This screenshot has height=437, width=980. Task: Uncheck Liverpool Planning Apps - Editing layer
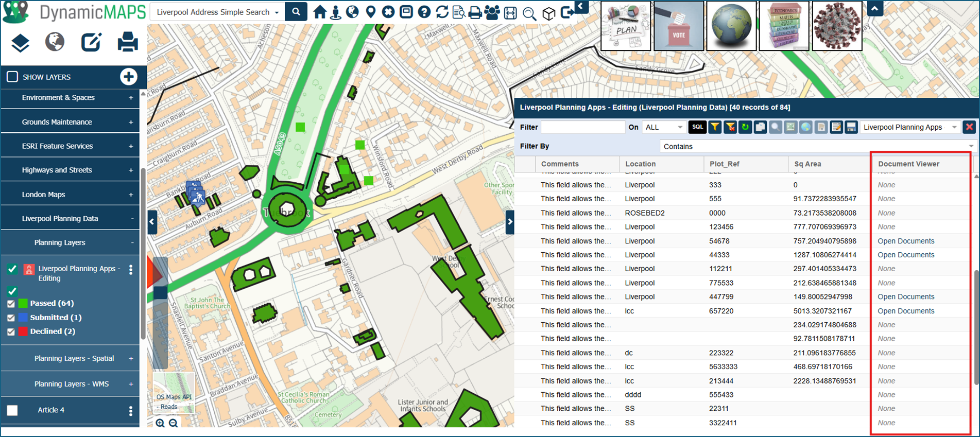click(12, 269)
